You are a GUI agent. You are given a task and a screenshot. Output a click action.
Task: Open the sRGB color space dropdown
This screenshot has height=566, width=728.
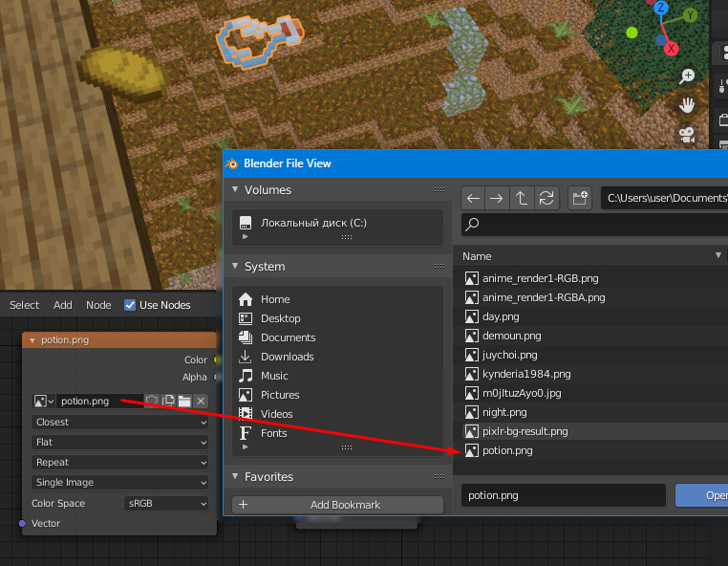coord(166,503)
